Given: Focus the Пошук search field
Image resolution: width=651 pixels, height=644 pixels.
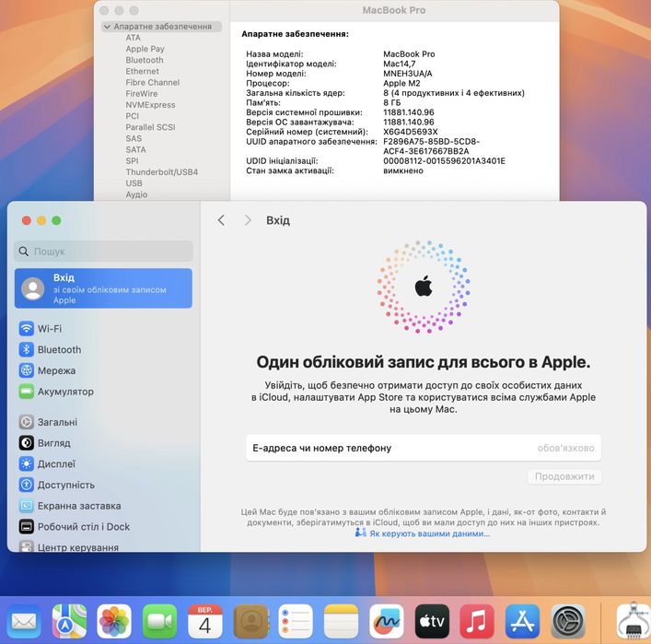Looking at the screenshot, I should (103, 252).
